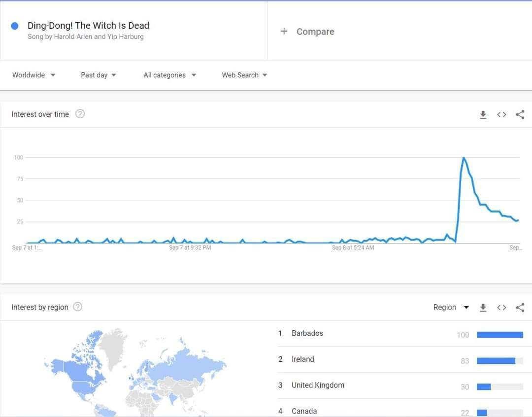Download the Interest over time data

click(483, 115)
